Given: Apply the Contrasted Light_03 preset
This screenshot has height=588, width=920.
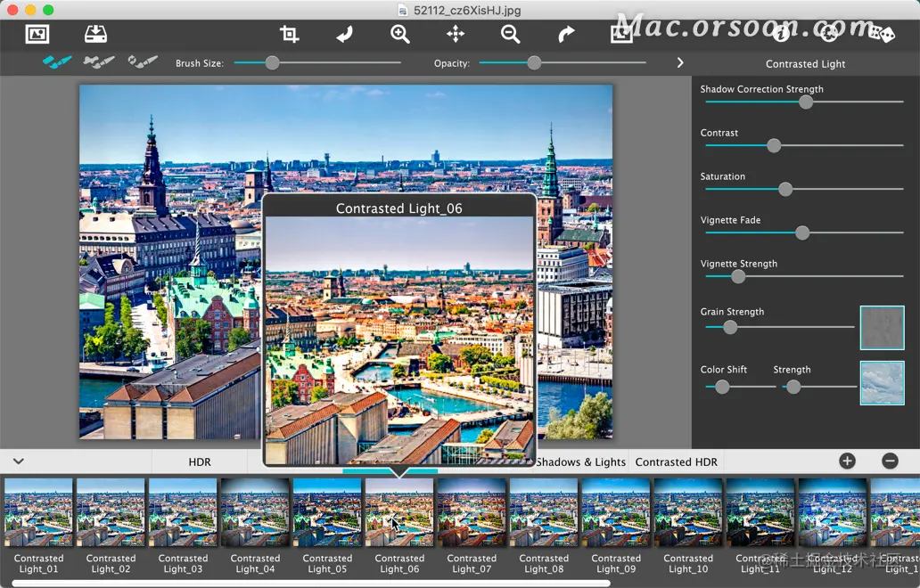Looking at the screenshot, I should (183, 512).
